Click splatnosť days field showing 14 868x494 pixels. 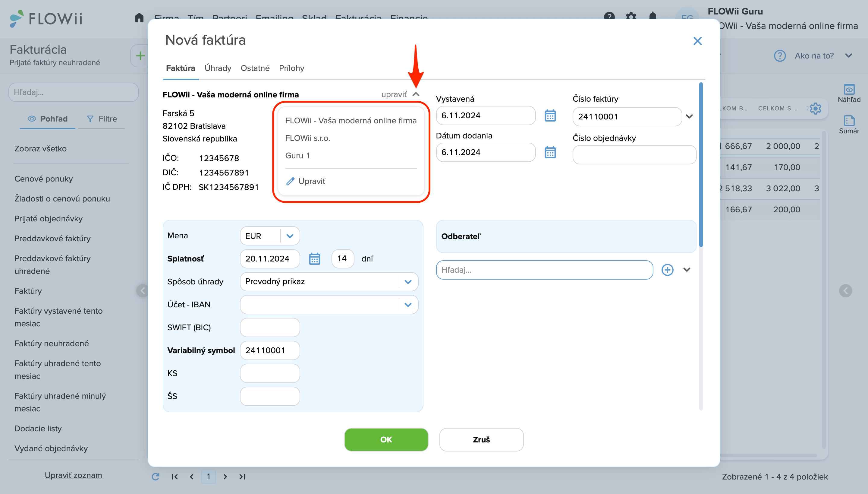[x=343, y=259]
